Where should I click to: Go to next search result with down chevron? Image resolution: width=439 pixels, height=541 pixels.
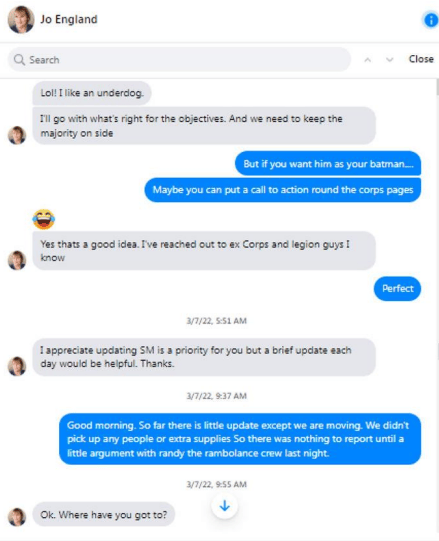click(389, 60)
